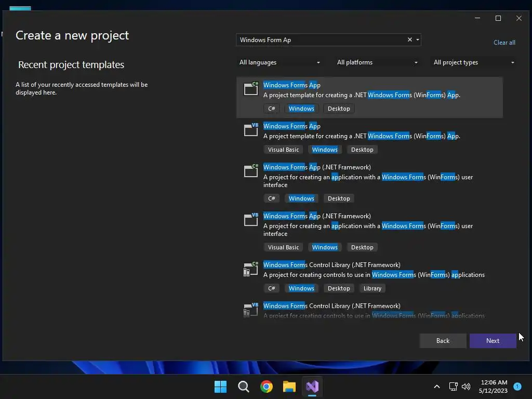Click the Visual Studio taskbar icon

(x=312, y=387)
